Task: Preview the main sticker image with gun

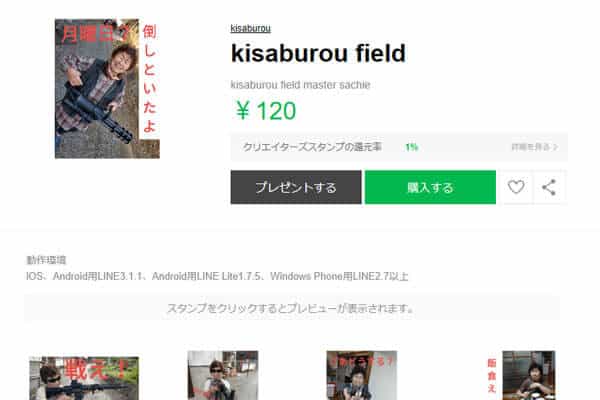Action: point(107,88)
